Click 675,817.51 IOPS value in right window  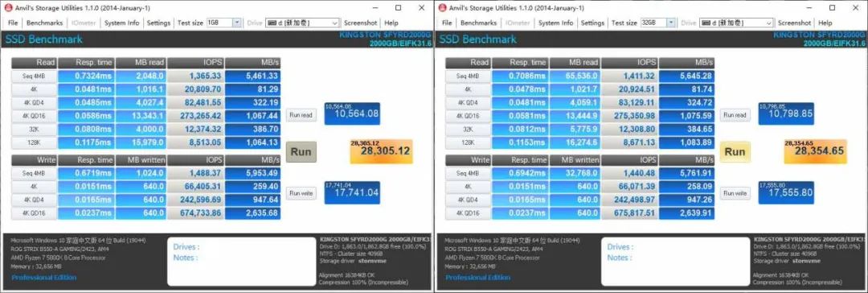(x=630, y=213)
